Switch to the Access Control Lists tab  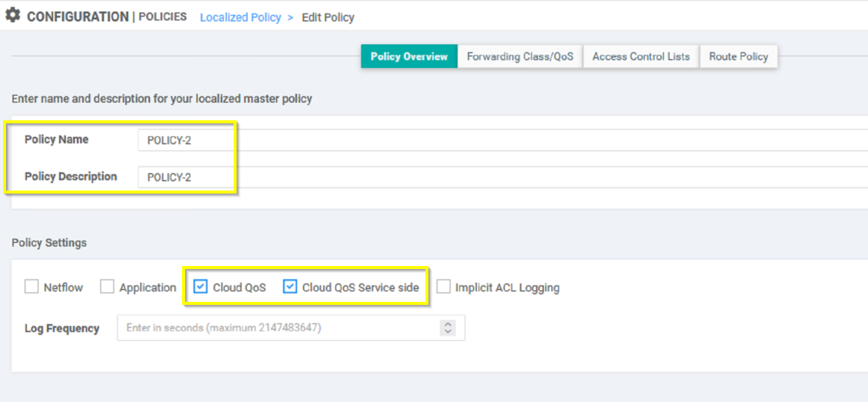point(641,57)
